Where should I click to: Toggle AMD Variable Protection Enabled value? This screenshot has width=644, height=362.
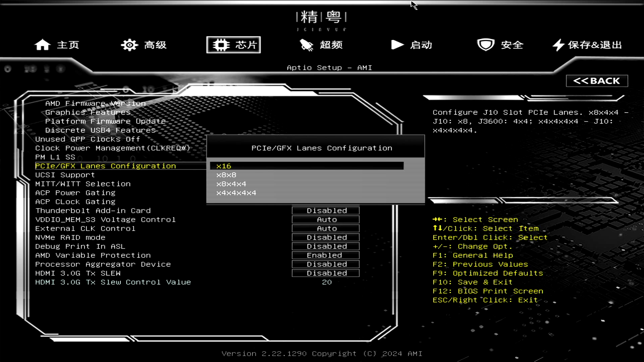[325, 255]
